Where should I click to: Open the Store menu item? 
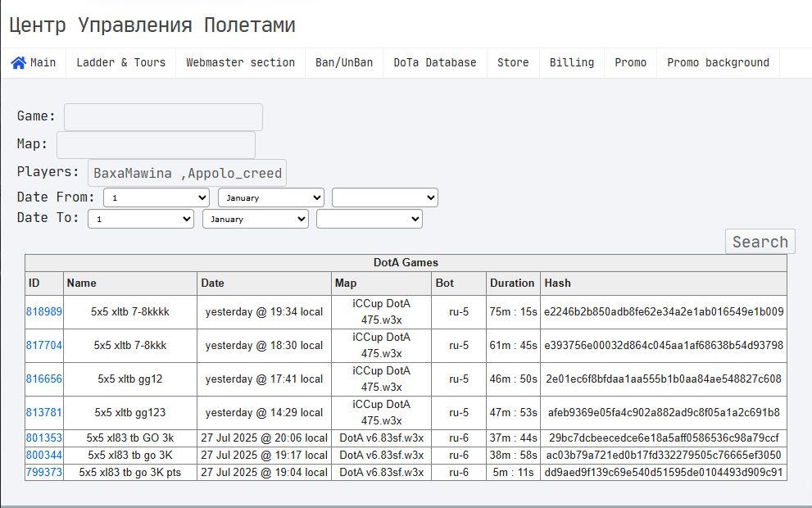tap(513, 62)
